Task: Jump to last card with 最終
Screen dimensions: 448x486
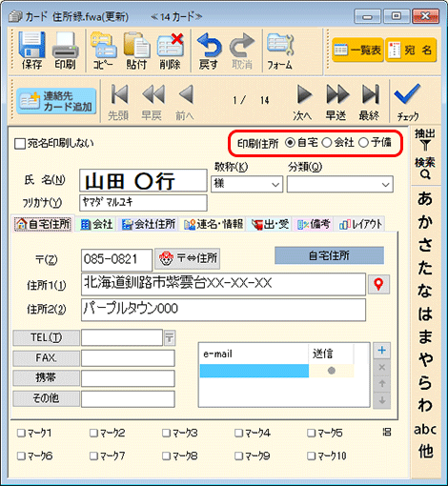Action: 371,94
